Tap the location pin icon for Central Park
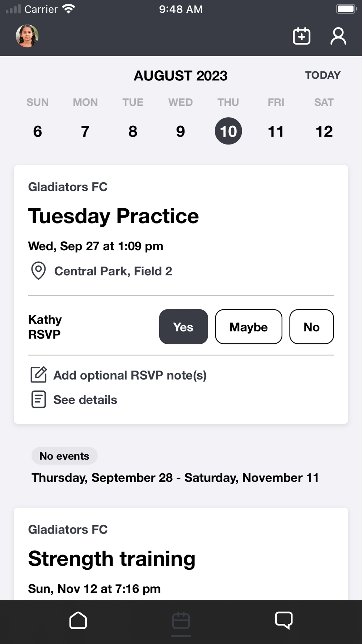362x644 pixels. 38,271
